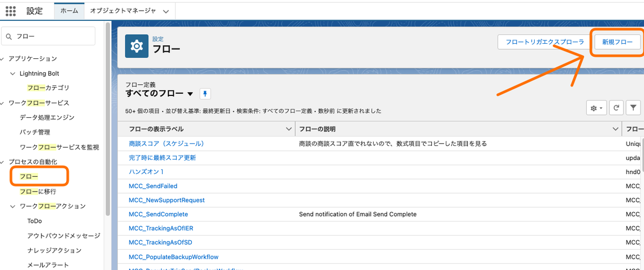Open the filter panel funnel icon

coord(633,108)
